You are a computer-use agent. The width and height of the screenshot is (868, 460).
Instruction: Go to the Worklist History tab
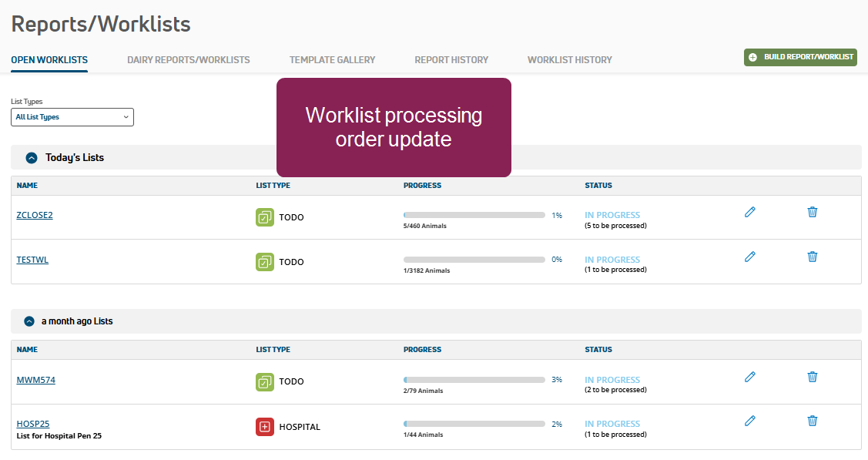click(x=569, y=59)
